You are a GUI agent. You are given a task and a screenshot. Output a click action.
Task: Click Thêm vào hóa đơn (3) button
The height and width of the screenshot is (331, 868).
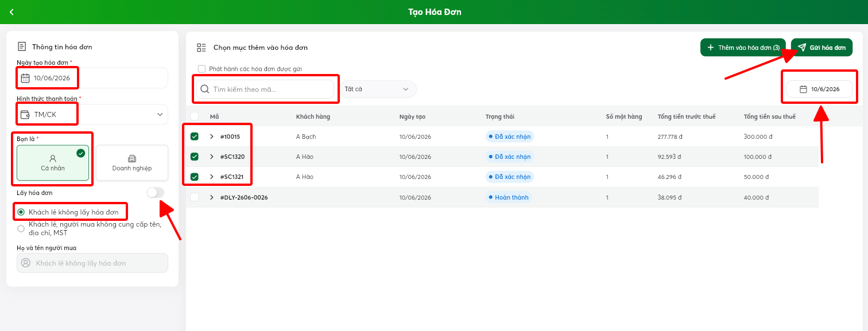[743, 48]
